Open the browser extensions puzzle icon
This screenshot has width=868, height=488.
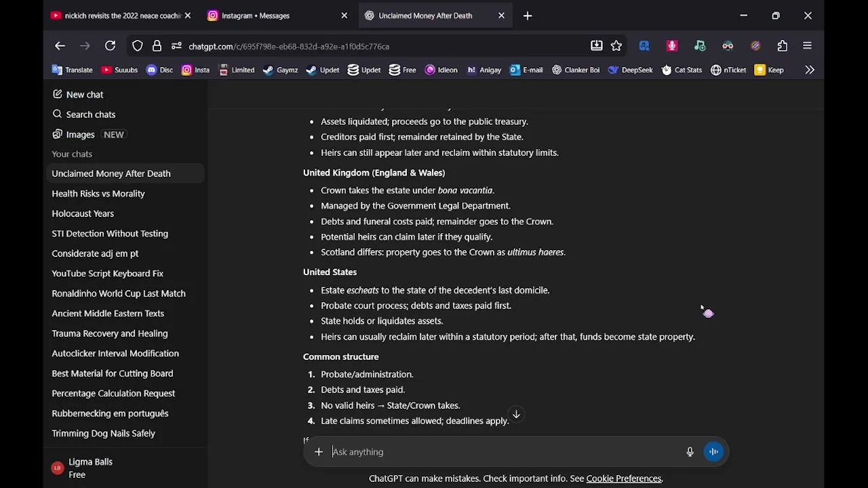(783, 46)
